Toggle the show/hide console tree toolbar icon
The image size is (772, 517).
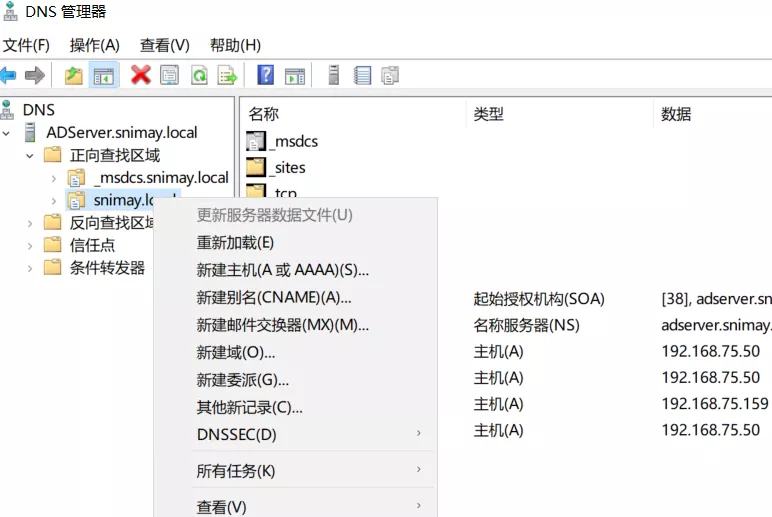tap(103, 75)
